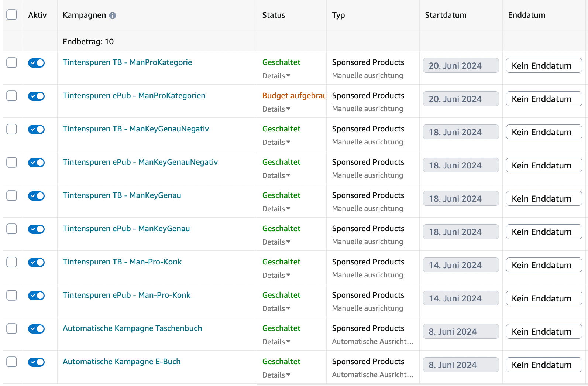The image size is (588, 386).
Task: Expand Details for Tintenspuren TB - ManProKategorie
Action: tap(276, 76)
